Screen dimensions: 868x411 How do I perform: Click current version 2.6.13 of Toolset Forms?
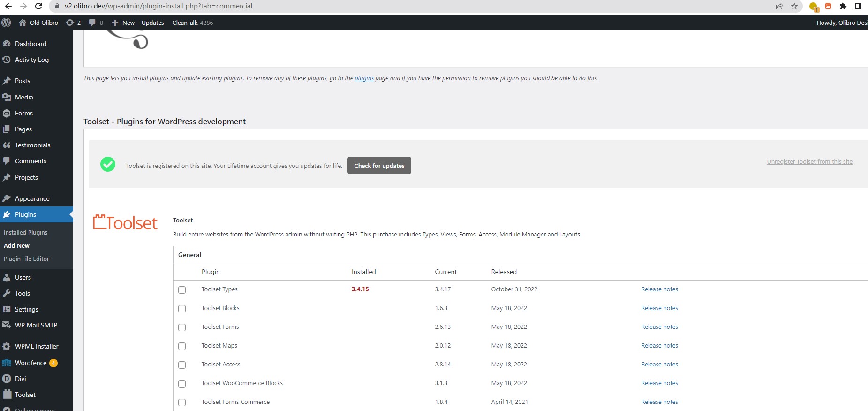click(443, 327)
